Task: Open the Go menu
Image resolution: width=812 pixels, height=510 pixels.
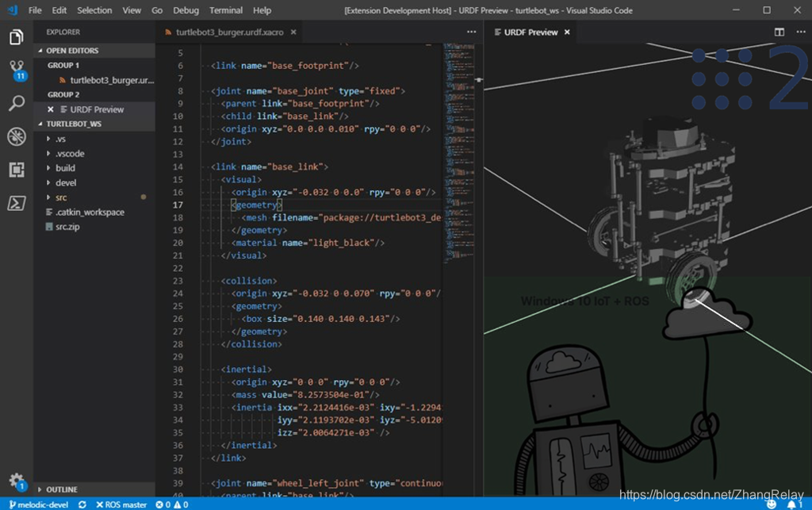Action: click(157, 10)
